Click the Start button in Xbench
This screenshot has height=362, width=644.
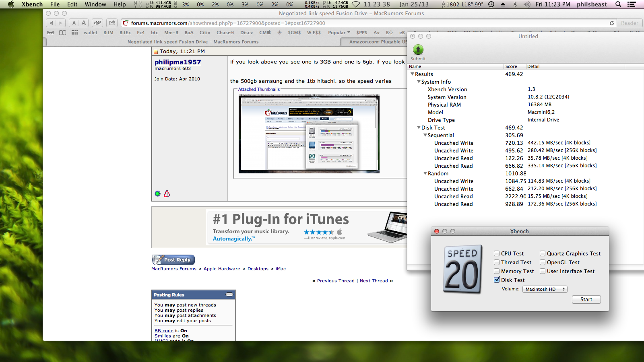pyautogui.click(x=586, y=299)
